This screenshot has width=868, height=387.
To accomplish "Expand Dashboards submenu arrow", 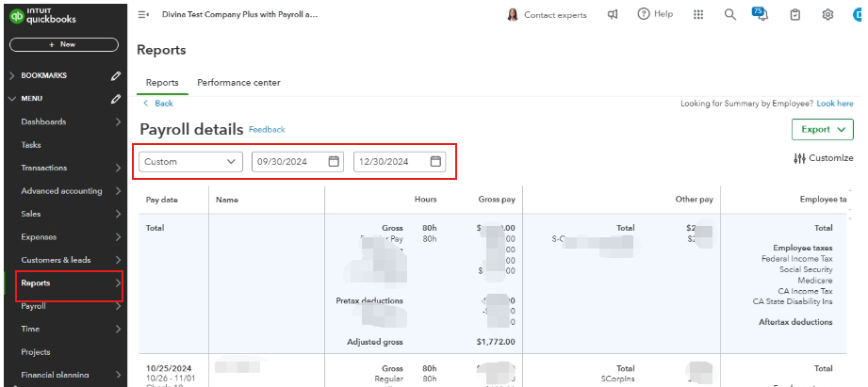I will pos(118,121).
